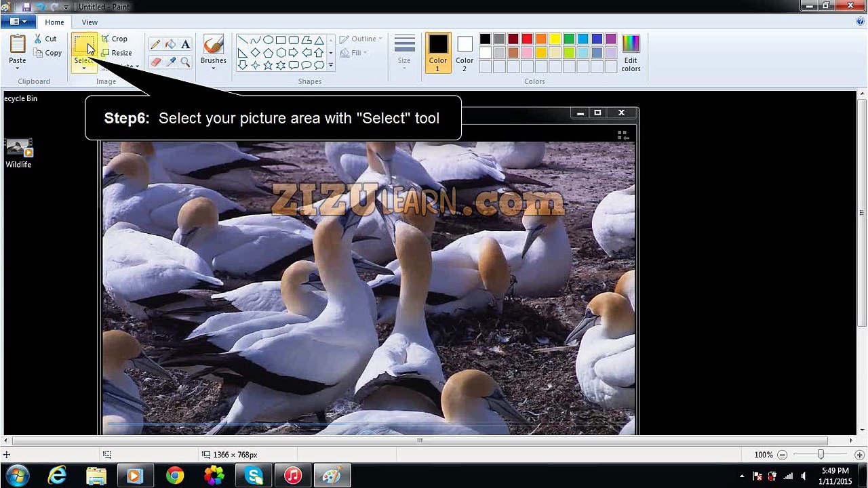The width and height of the screenshot is (868, 488).
Task: Select the Magnifier tool
Action: pyautogui.click(x=185, y=62)
